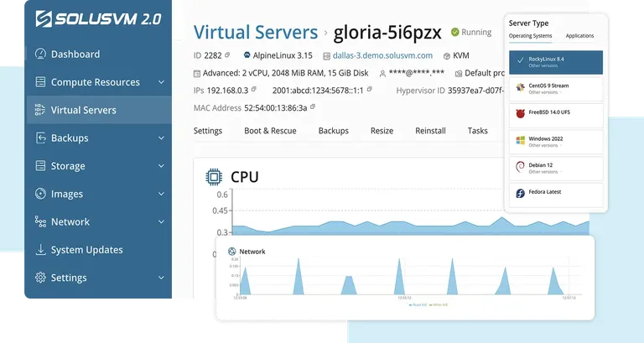
Task: Copy the MAC address using its copy icon
Action: (313, 108)
